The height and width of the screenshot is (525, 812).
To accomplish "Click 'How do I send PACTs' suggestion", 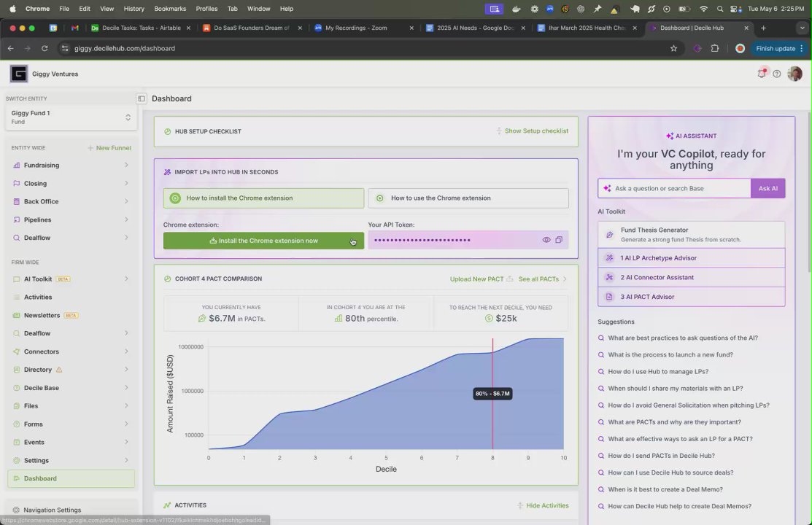I will coord(661,456).
